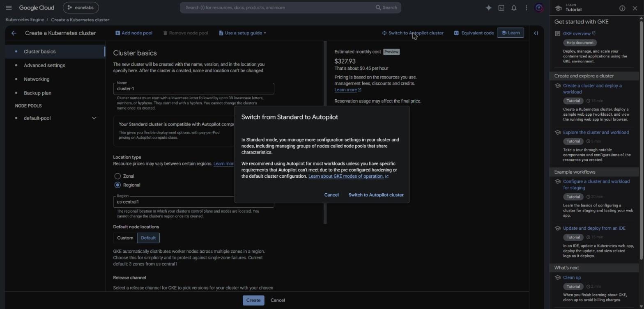Click the graduation cap icon beside Clean up
Viewport: 644px width, 309px height.
click(x=557, y=278)
